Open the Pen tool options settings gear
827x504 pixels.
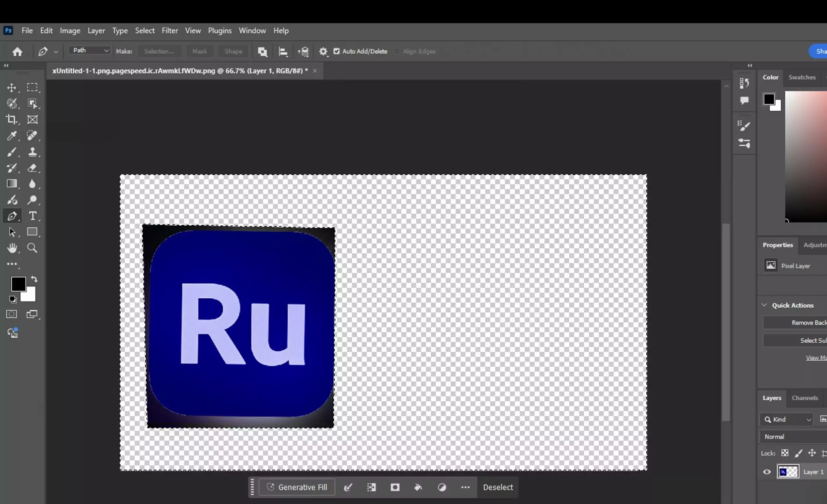pyautogui.click(x=323, y=51)
